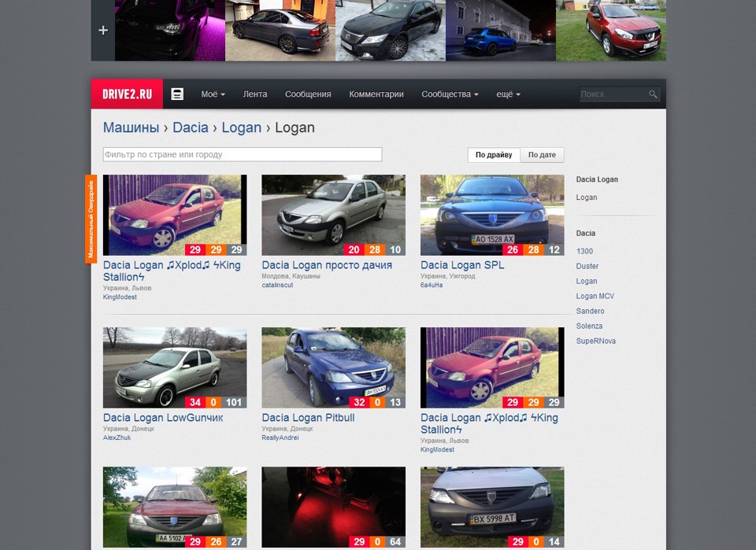Open Dacia Logan SPL car photo
The image size is (756, 550).
[x=492, y=215]
